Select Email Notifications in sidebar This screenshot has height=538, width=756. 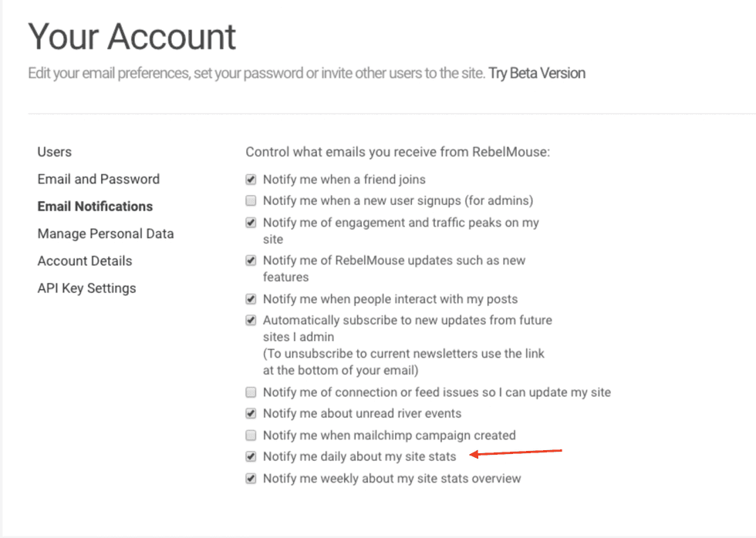[95, 207]
